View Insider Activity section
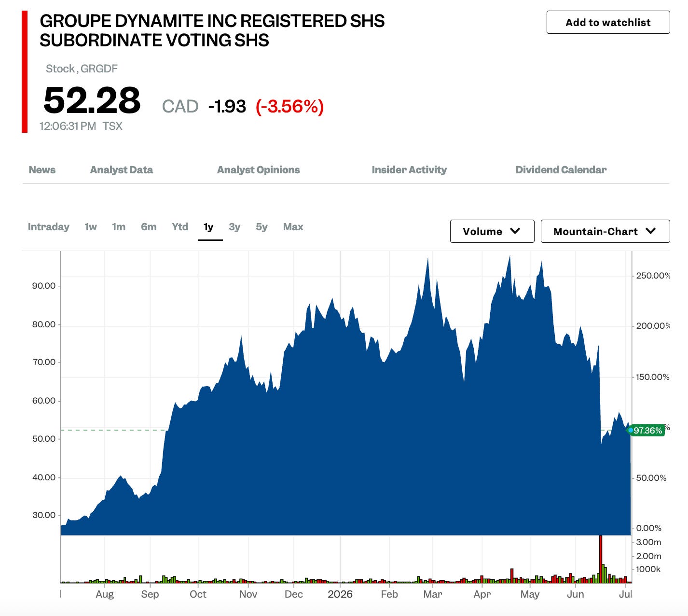688x616 pixels. pos(409,170)
